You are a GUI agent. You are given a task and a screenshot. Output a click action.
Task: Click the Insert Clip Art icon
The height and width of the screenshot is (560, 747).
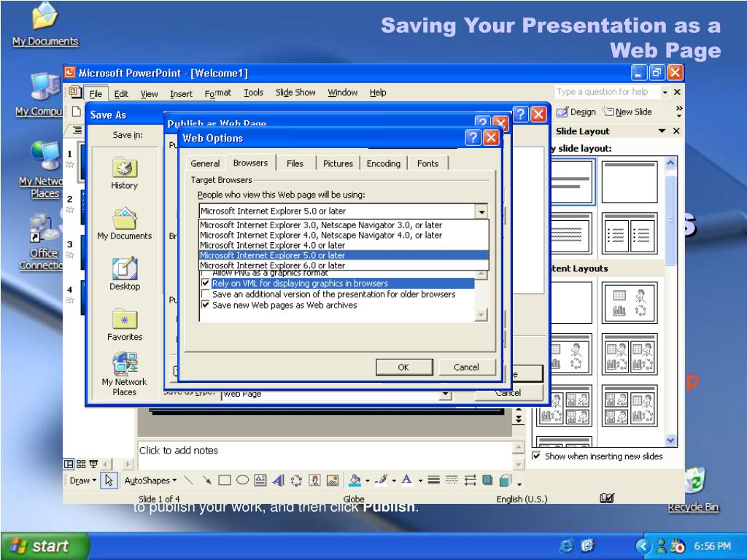tap(314, 481)
